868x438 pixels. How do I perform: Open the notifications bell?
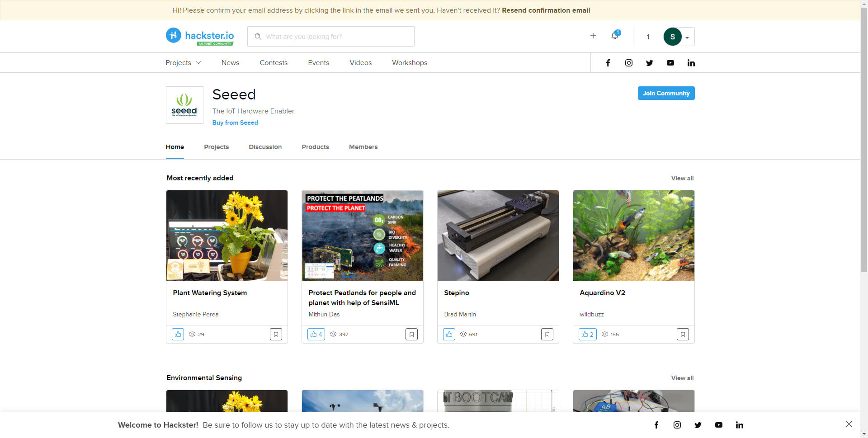(615, 35)
